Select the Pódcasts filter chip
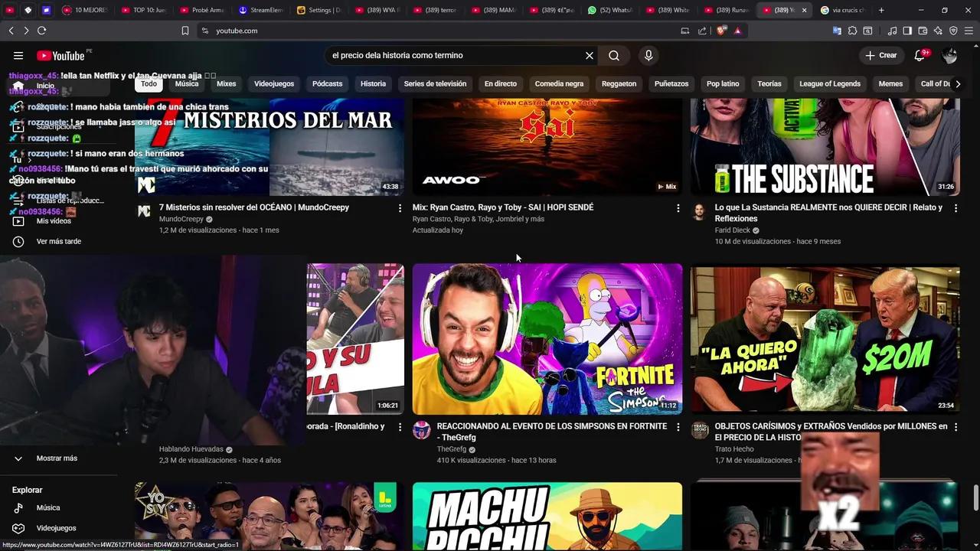 coord(327,83)
